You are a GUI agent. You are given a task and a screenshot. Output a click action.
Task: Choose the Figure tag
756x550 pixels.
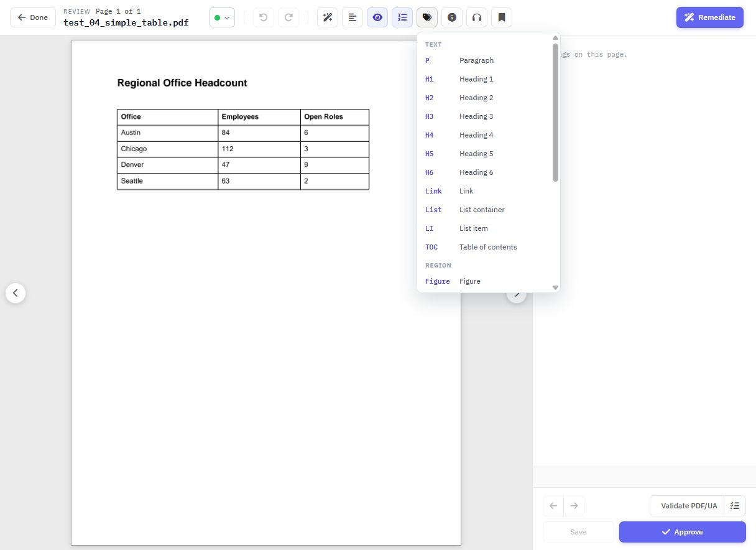pos(485,281)
